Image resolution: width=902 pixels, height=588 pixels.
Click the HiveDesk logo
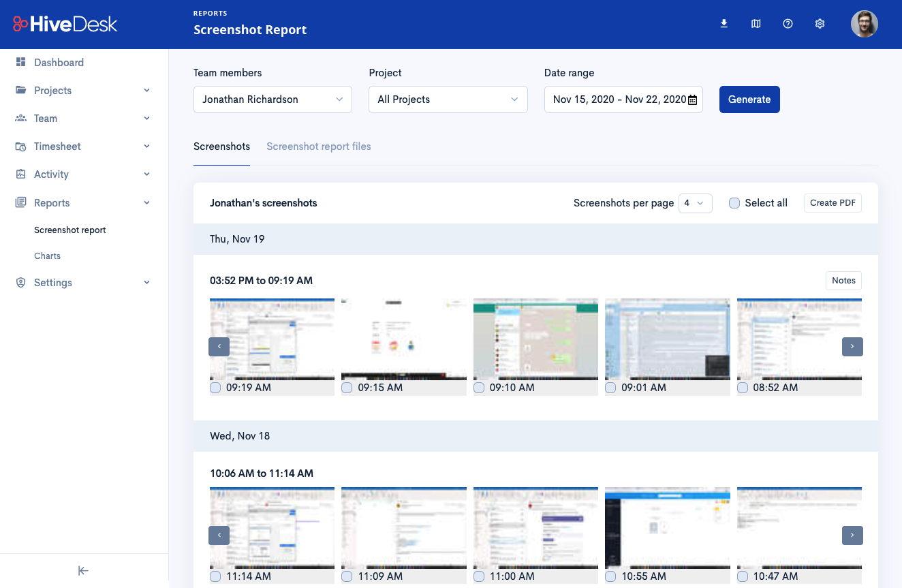coord(65,24)
